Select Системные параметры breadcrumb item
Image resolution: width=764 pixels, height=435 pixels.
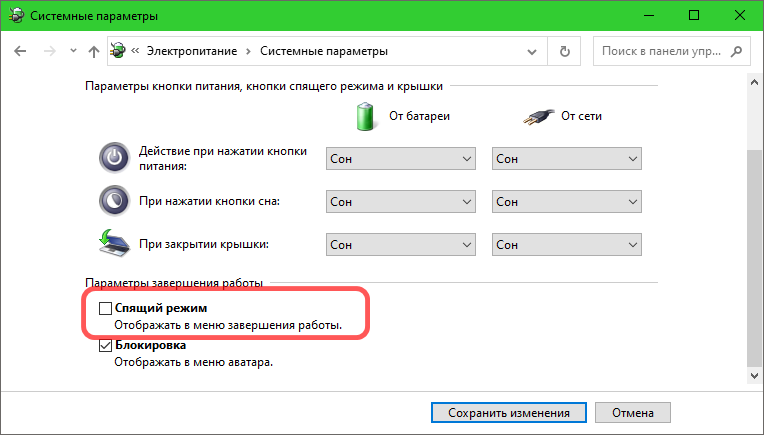click(323, 51)
